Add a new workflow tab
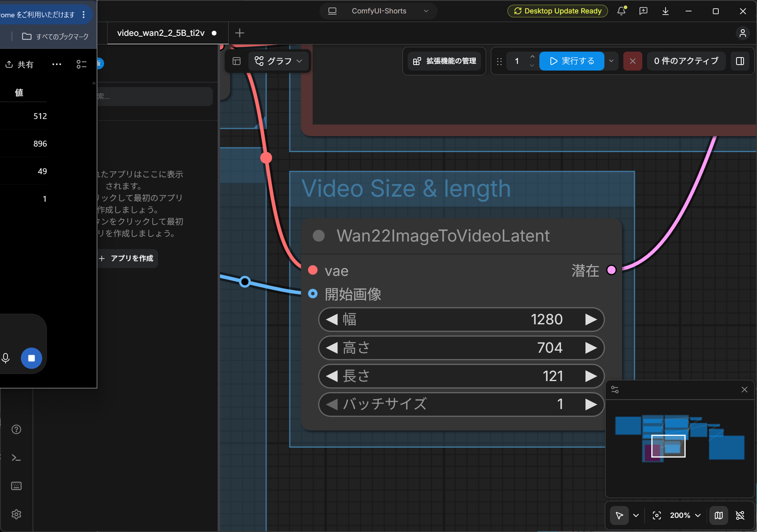This screenshot has width=757, height=532. [240, 33]
